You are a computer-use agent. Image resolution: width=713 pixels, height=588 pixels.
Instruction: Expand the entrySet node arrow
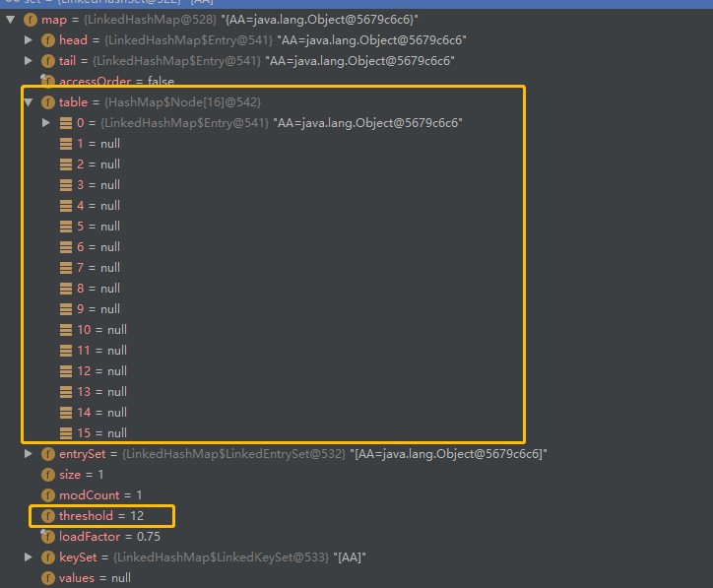pos(29,453)
